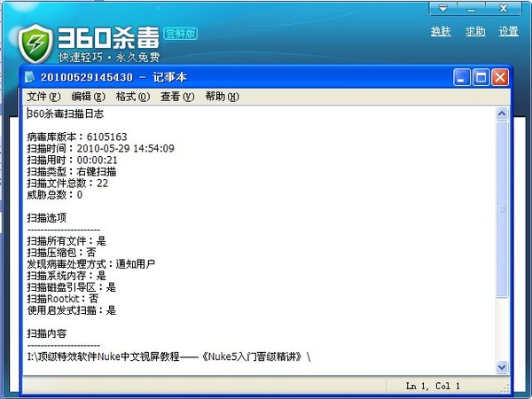Click the line 威胁总数：0
The image size is (532, 399).
(x=55, y=195)
